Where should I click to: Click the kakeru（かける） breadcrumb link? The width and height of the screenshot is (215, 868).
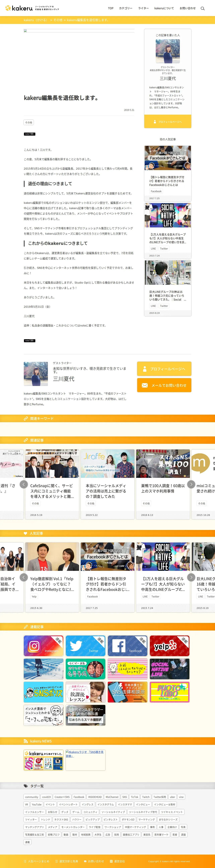tap(36, 20)
